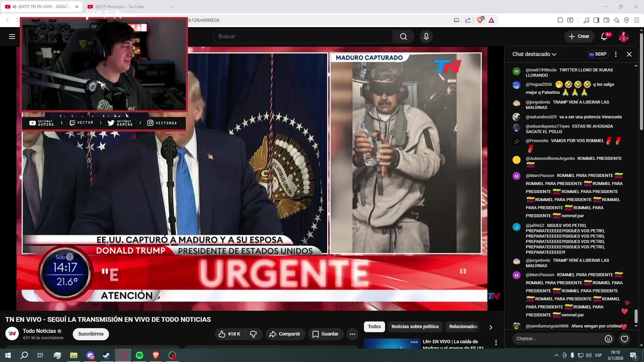Click the Compartir share button

click(285, 334)
